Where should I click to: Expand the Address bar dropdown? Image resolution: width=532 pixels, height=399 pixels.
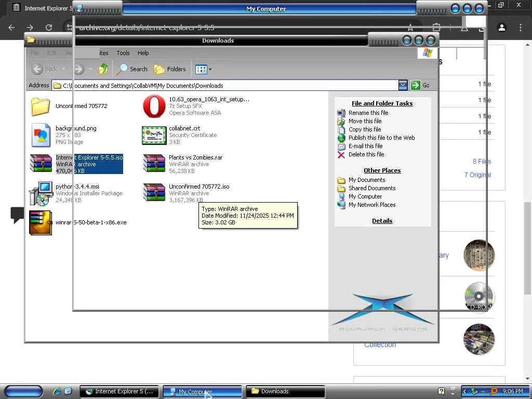pyautogui.click(x=403, y=85)
